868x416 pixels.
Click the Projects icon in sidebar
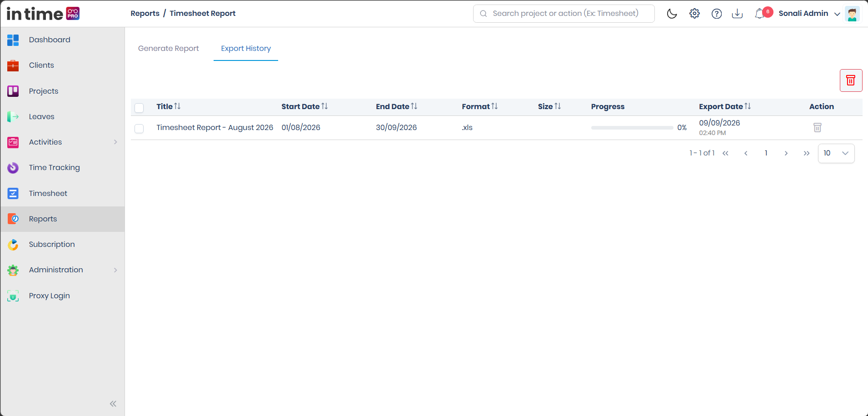click(x=13, y=91)
